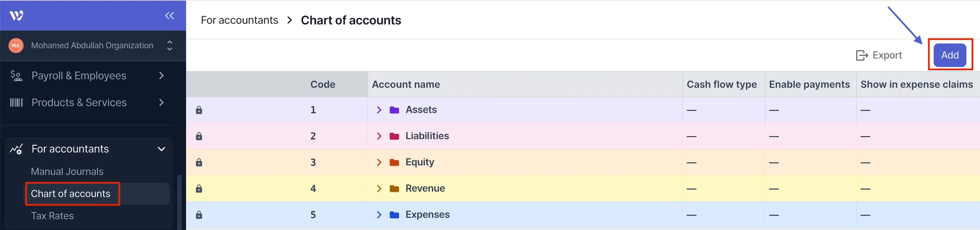This screenshot has height=230, width=980.
Task: Click the breadcrumb separator chevron
Action: coord(289,20)
